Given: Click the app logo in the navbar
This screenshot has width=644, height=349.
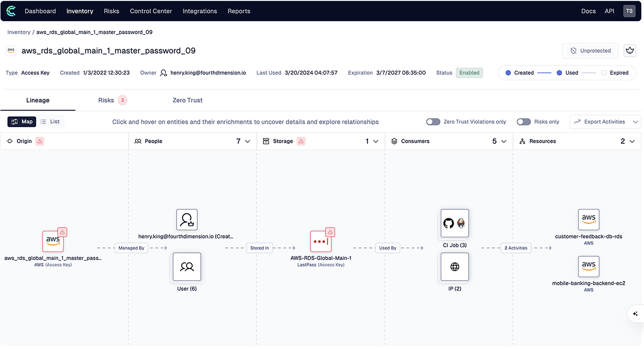Looking at the screenshot, I should pyautogui.click(x=11, y=11).
